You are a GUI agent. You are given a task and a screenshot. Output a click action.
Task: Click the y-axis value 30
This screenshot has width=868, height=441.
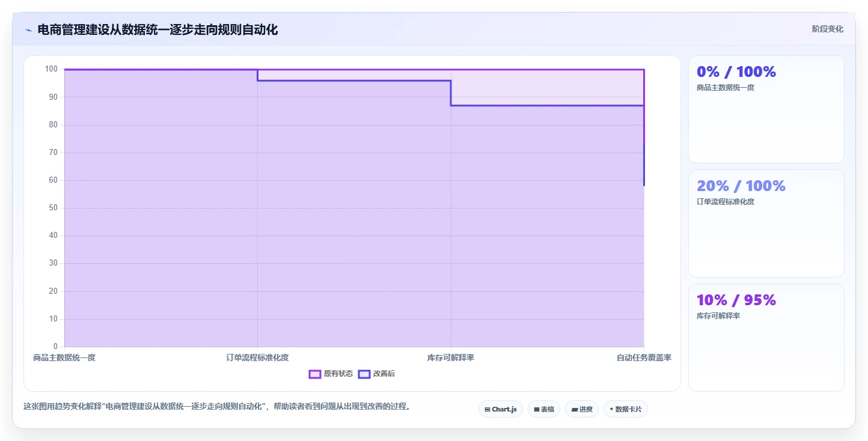[x=53, y=263]
